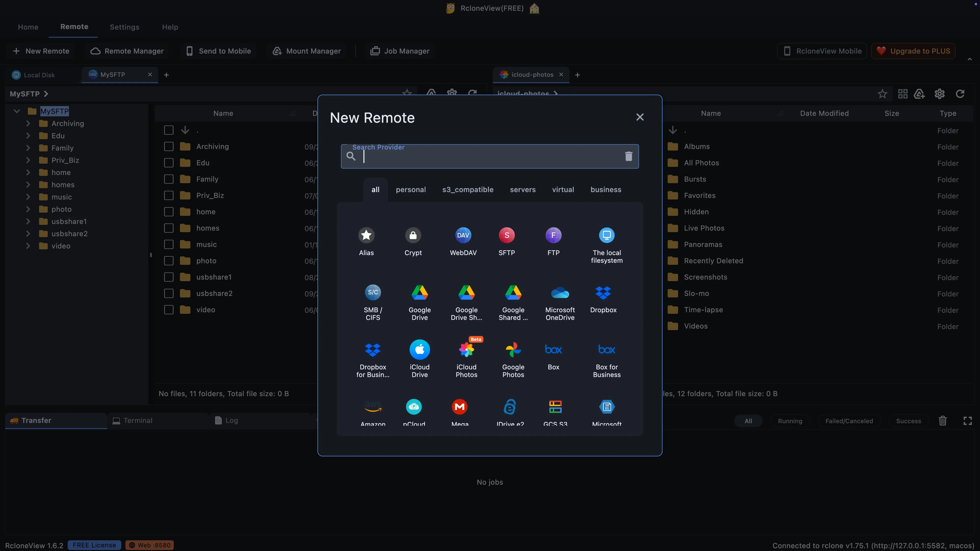980x551 pixels.
Task: Open Mount Manager
Action: 307,51
